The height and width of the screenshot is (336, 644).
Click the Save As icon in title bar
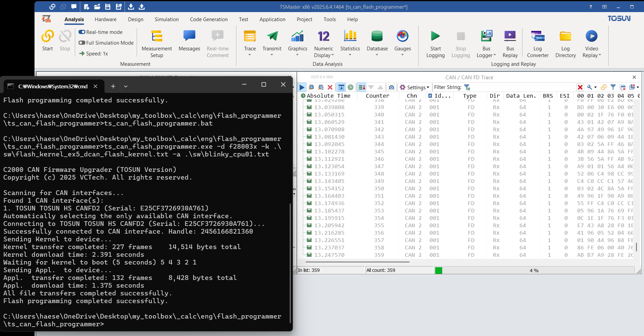[119, 7]
